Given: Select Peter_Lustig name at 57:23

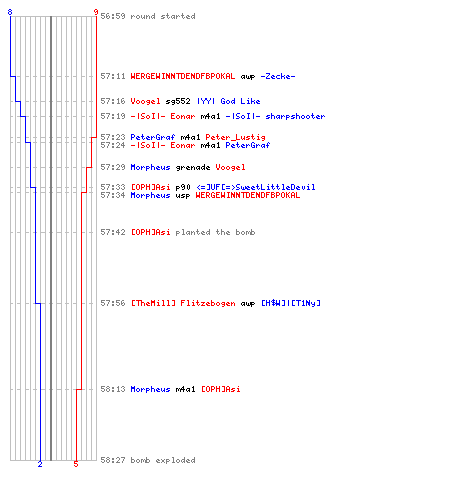Looking at the screenshot, I should tap(235, 137).
